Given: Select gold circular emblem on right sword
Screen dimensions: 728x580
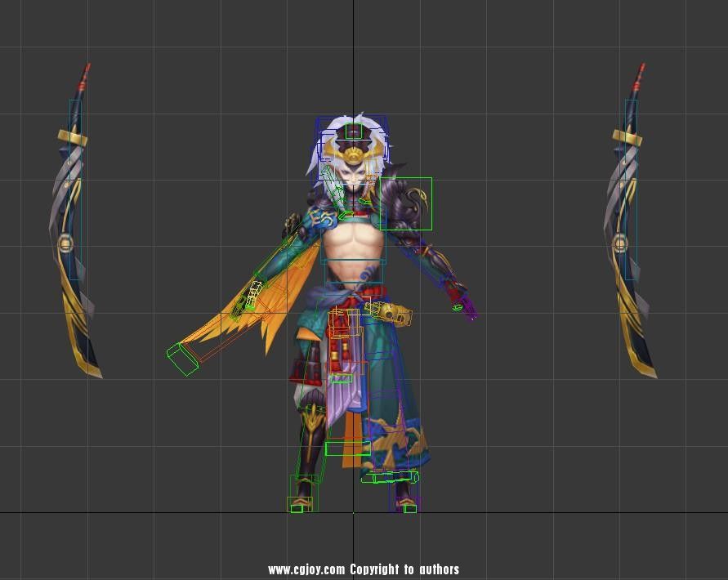Looking at the screenshot, I should (620, 242).
